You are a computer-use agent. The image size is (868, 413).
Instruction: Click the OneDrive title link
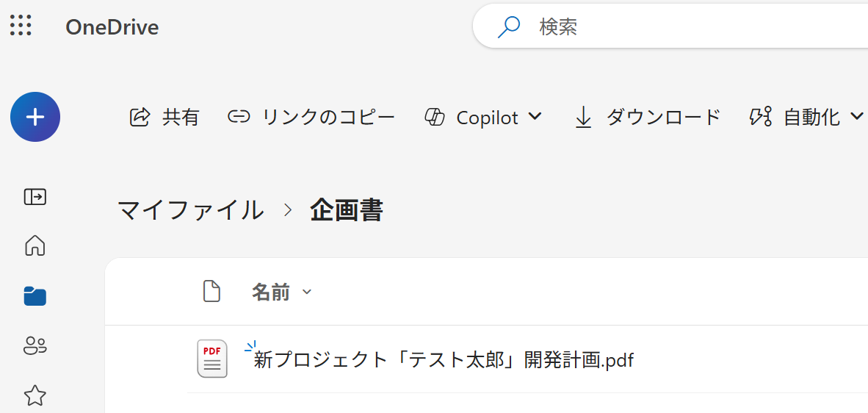(112, 27)
